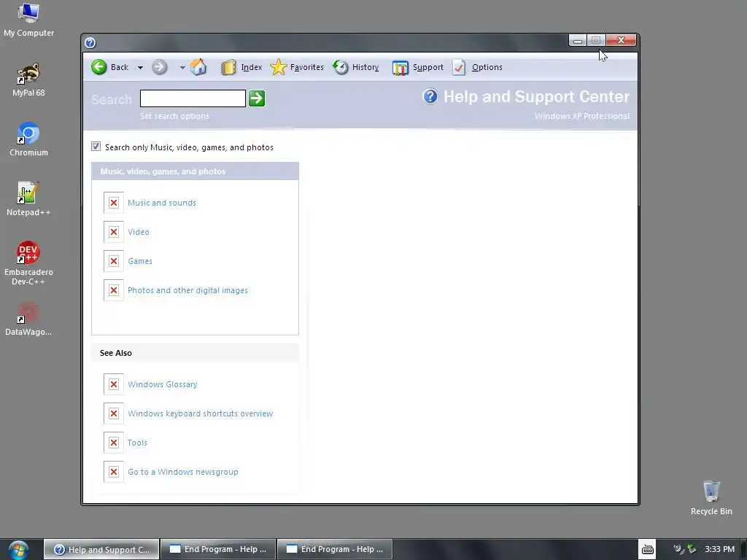The image size is (747, 560).
Task: Click the Index toolbar label
Action: [252, 67]
